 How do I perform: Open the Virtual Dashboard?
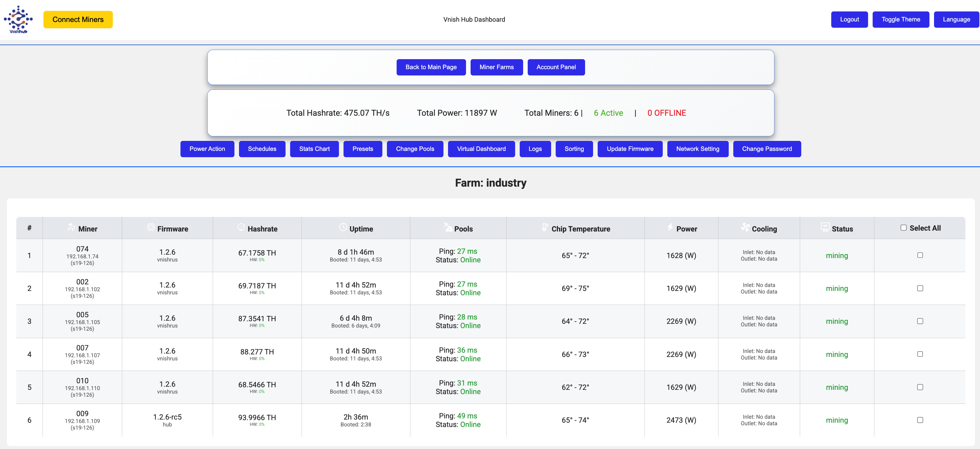[x=481, y=149]
